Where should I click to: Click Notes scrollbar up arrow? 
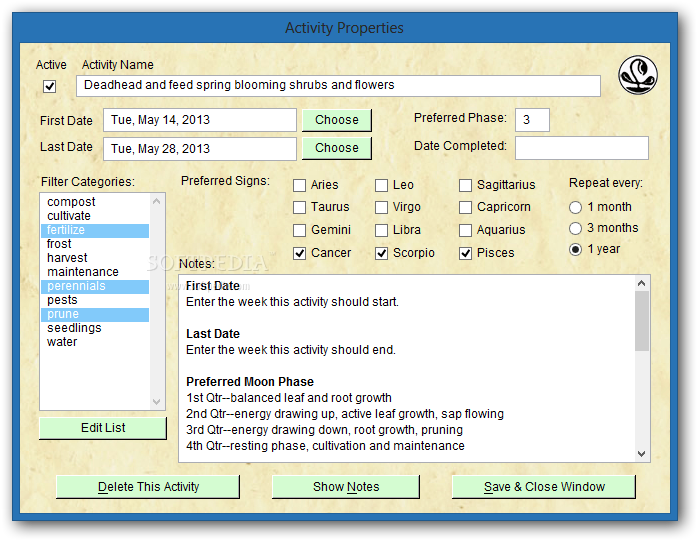(641, 283)
